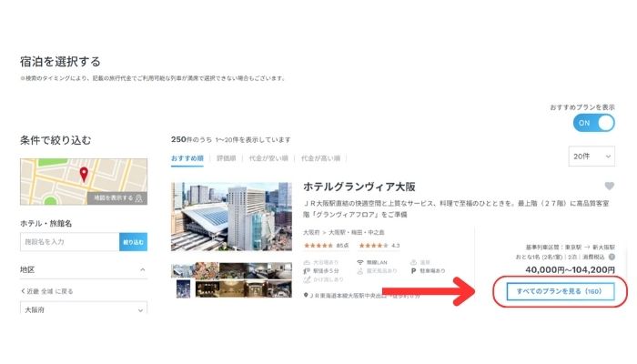Click the Wi-Fi icon next to 無線LAN
Screen dimensions: 637x364
coord(360,262)
